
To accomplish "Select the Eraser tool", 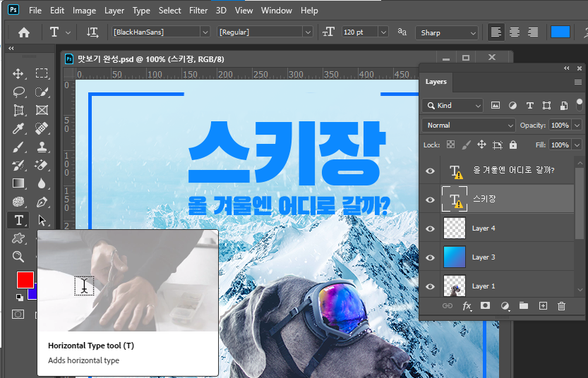I will (x=42, y=165).
